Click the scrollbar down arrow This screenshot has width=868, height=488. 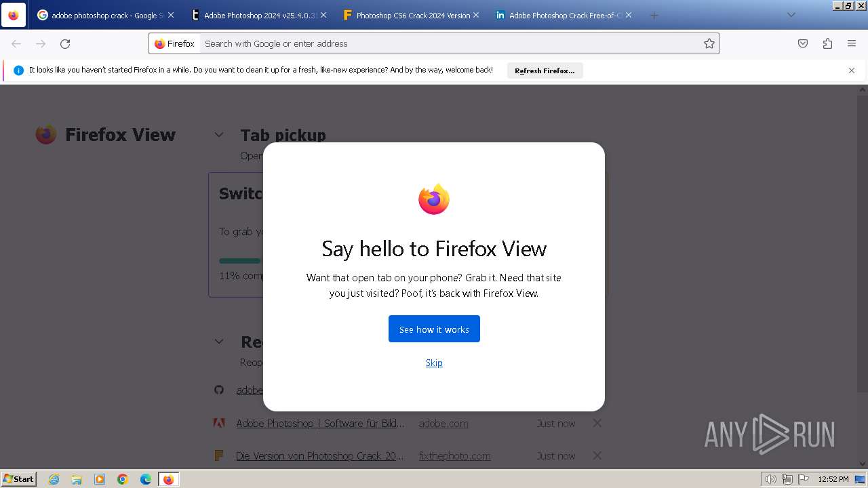(863, 464)
